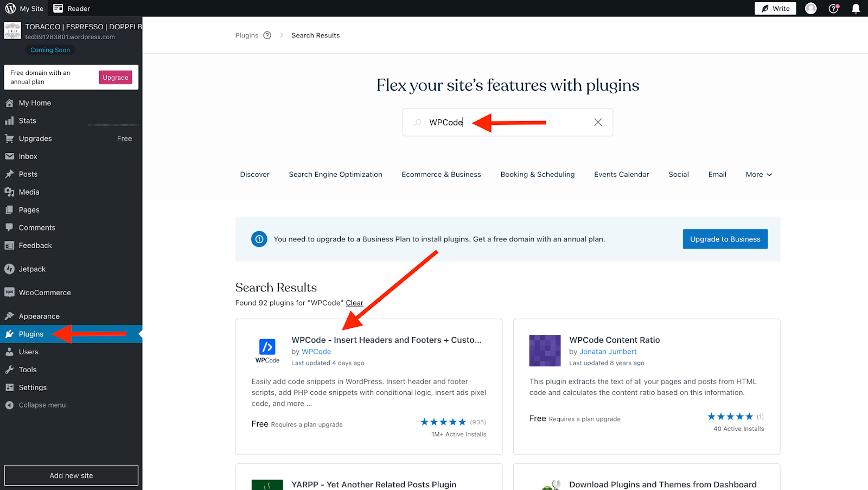The width and height of the screenshot is (868, 490).
Task: Click the WooCommerce icon in the sidebar
Action: click(9, 292)
